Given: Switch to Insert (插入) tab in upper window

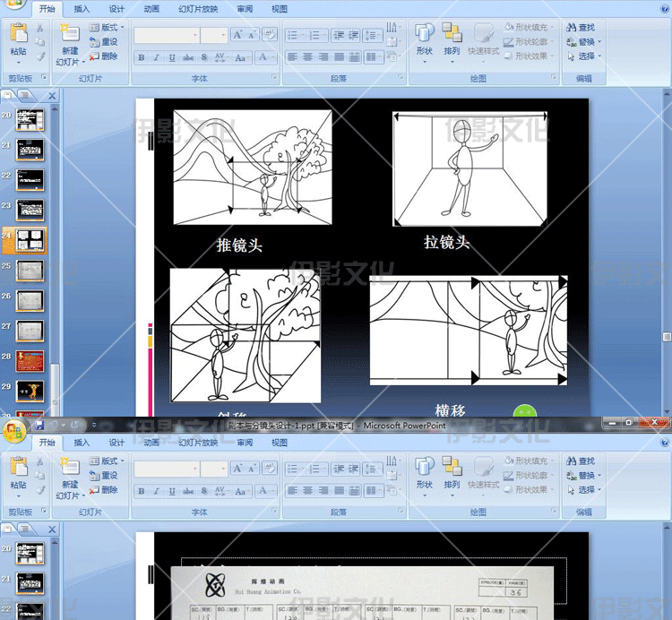Looking at the screenshot, I should click(82, 9).
